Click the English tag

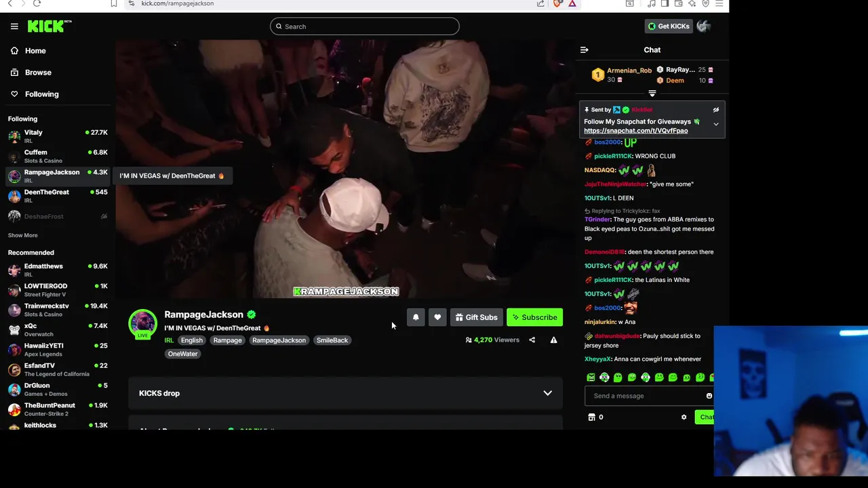[192, 340]
